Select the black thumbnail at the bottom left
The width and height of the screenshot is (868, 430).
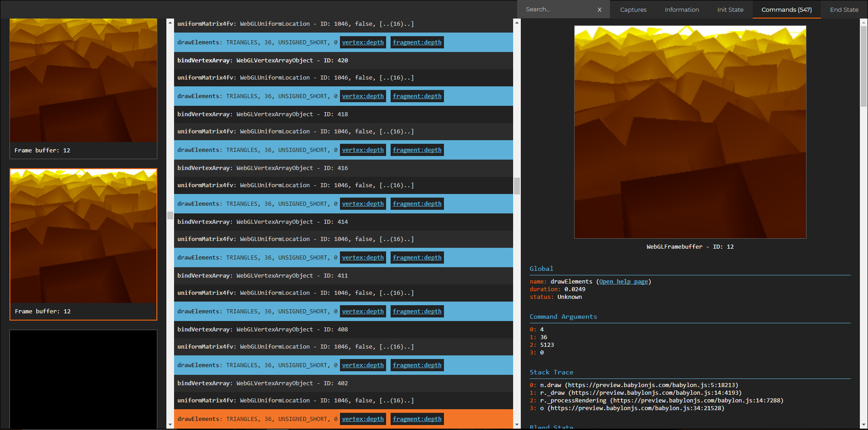83,379
